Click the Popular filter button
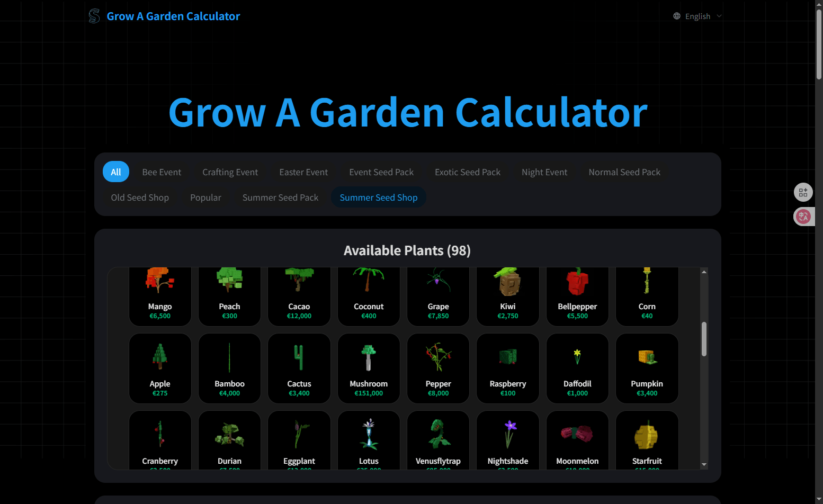 pos(205,197)
